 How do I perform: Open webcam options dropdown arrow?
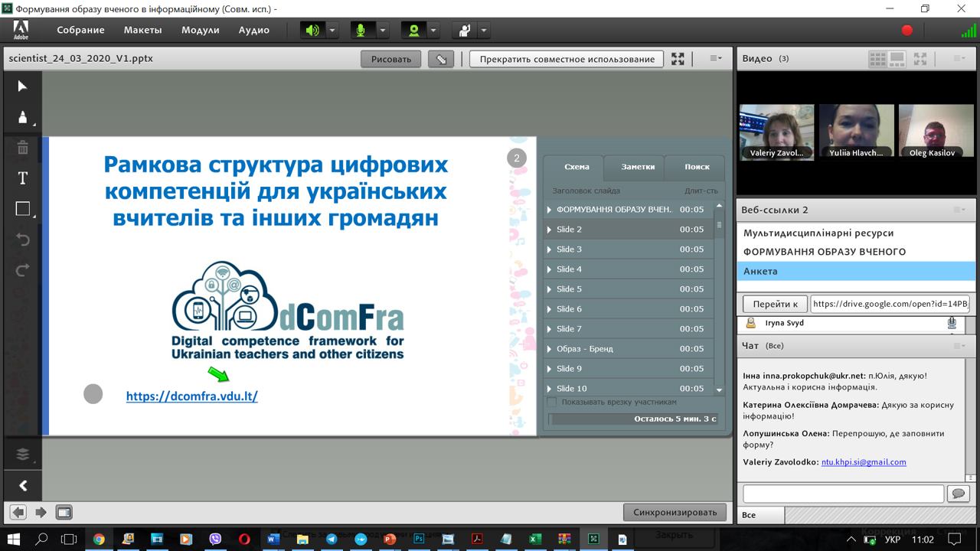click(434, 31)
